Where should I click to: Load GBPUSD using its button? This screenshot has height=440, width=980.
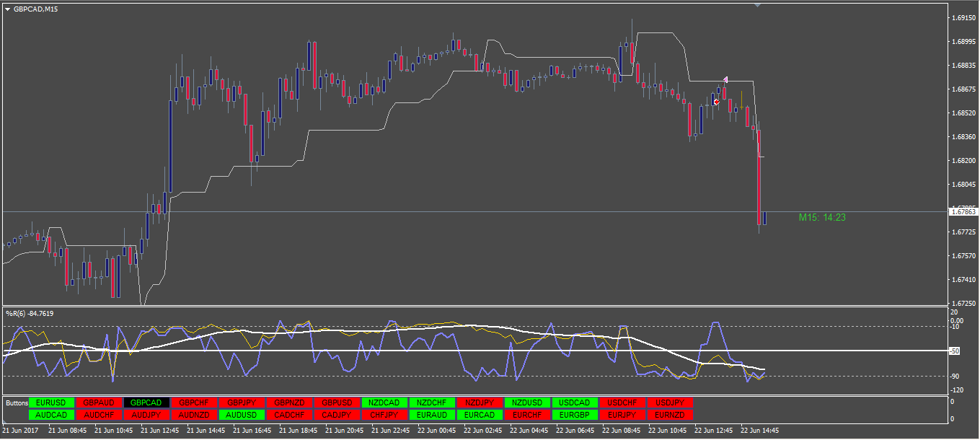[337, 402]
